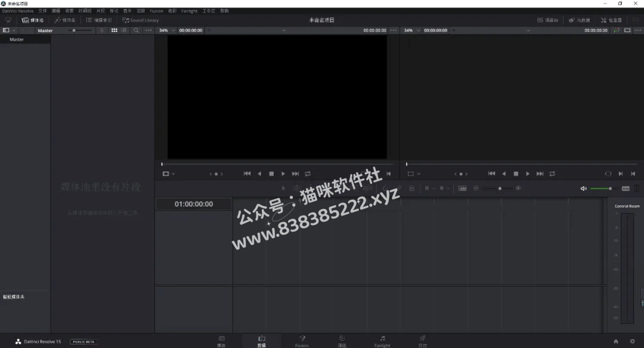Toggle the Mixer panel button

[547, 20]
